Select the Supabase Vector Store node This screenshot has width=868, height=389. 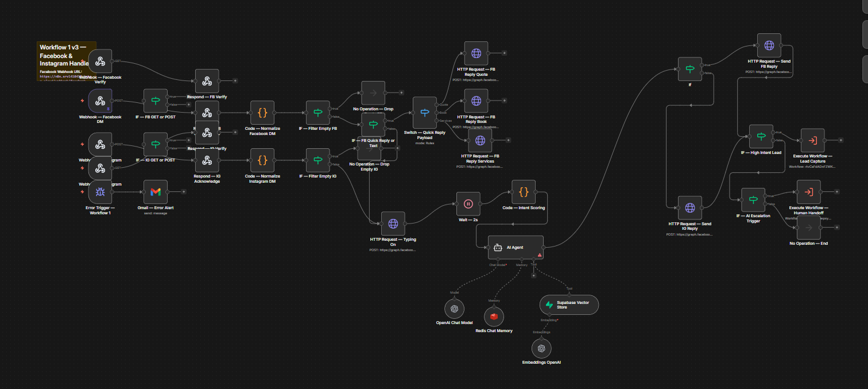569,305
